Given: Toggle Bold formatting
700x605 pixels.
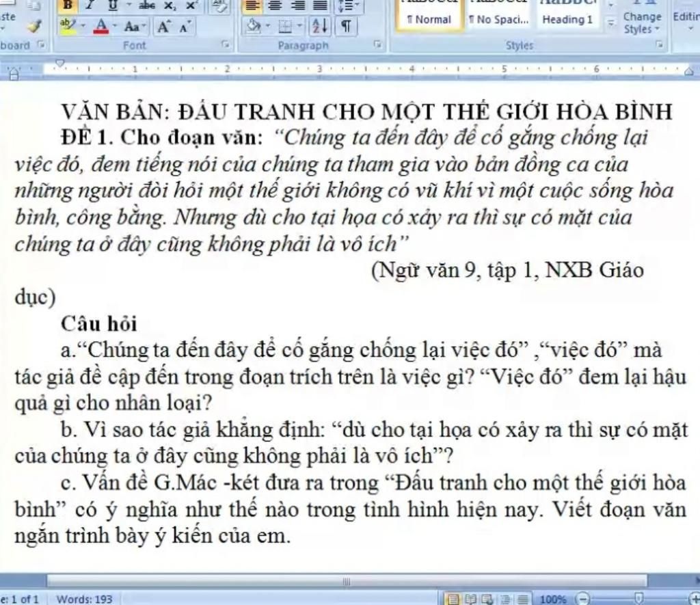Looking at the screenshot, I should (x=68, y=5).
